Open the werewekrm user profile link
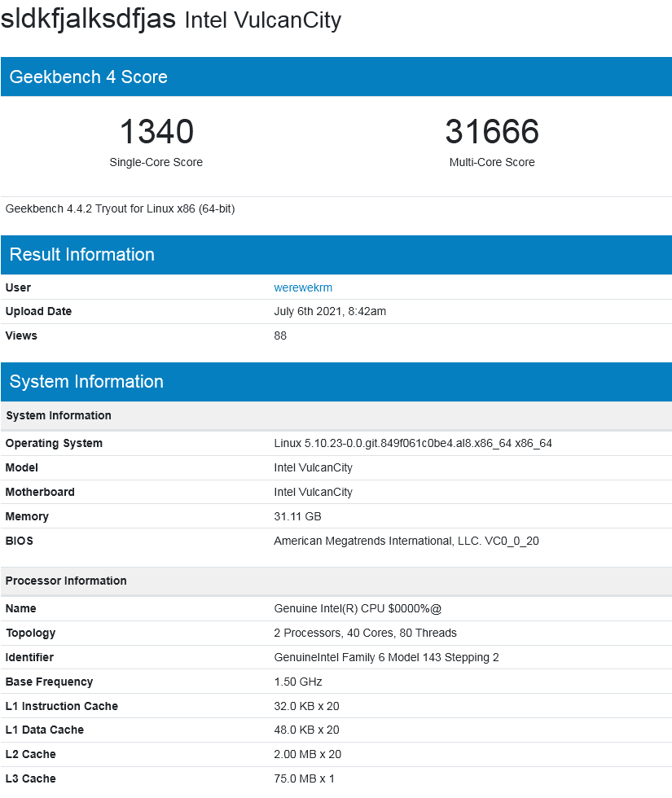 click(303, 287)
